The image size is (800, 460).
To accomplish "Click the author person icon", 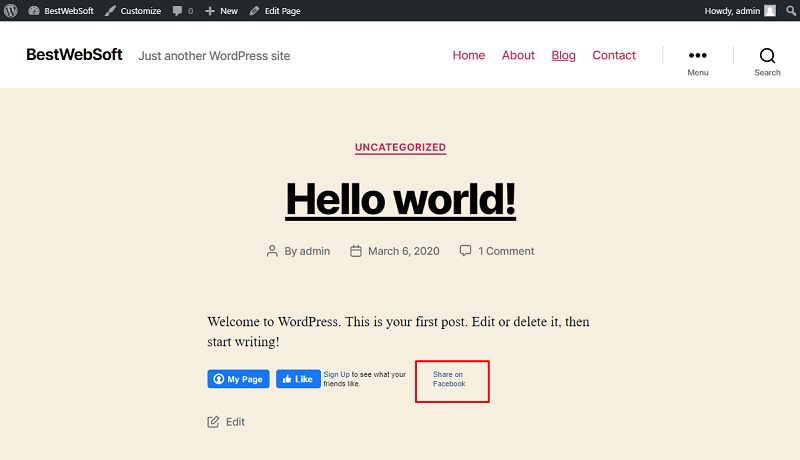I will [x=272, y=251].
